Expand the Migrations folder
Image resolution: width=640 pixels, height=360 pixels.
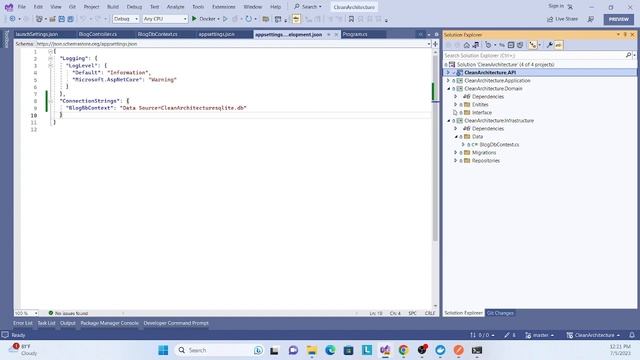click(456, 153)
